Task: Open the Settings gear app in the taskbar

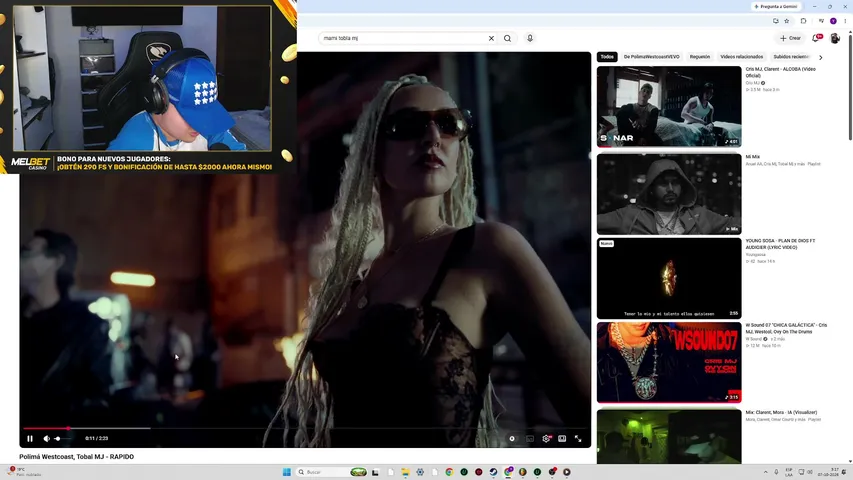Action: pos(420,472)
